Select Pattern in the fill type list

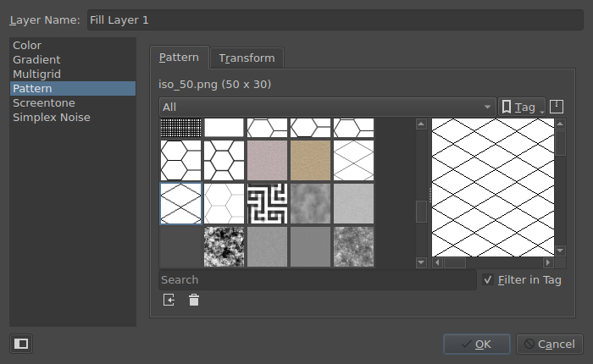click(73, 88)
